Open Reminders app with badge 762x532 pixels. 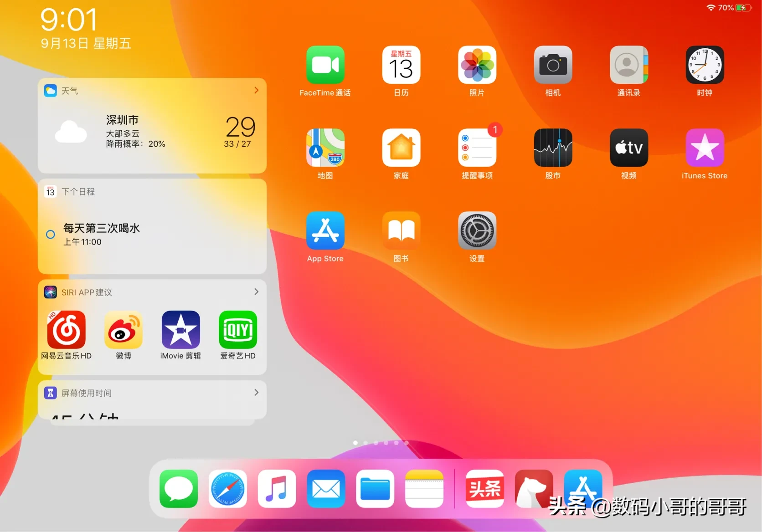tap(477, 148)
